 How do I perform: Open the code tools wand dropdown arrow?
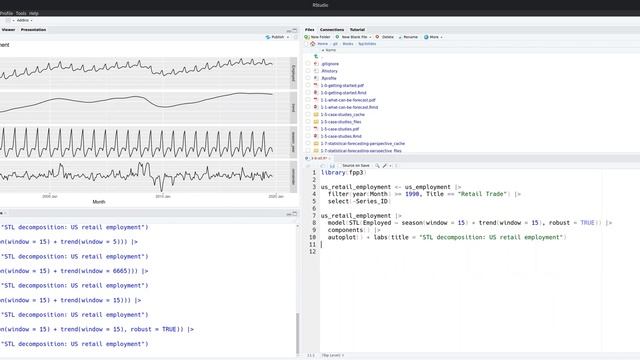[390, 166]
